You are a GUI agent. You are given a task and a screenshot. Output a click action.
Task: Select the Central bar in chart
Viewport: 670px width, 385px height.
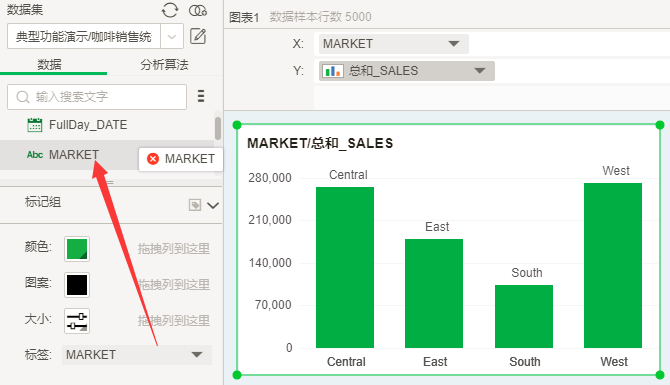(345, 267)
